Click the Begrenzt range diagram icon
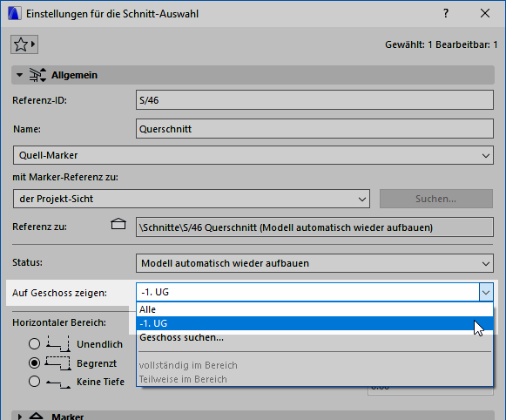506x420 pixels. pyautogui.click(x=58, y=362)
